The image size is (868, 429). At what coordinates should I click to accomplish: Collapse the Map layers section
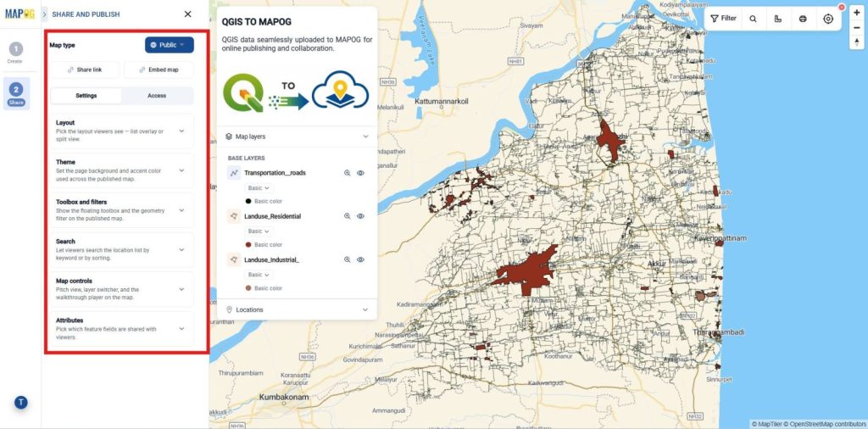pyautogui.click(x=297, y=136)
